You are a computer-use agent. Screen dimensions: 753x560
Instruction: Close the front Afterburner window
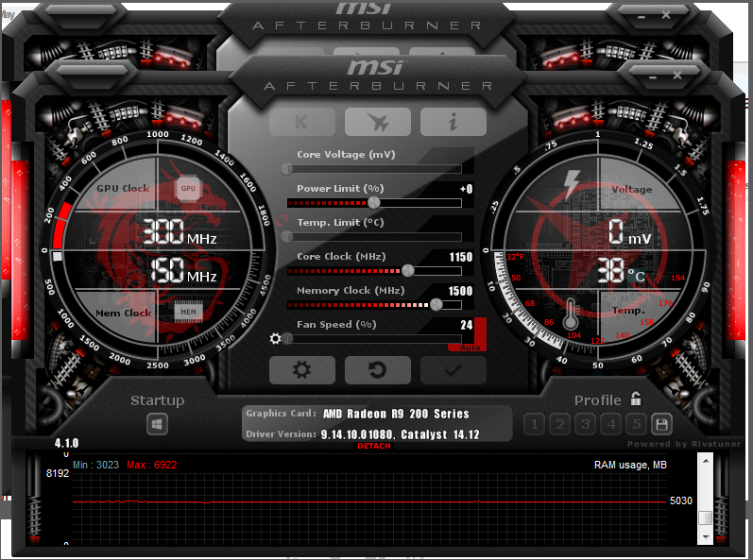click(x=677, y=76)
